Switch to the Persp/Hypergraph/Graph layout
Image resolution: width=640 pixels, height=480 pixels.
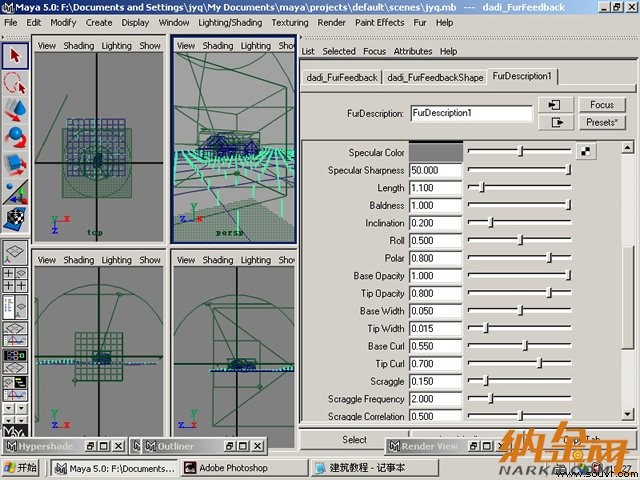point(15,389)
